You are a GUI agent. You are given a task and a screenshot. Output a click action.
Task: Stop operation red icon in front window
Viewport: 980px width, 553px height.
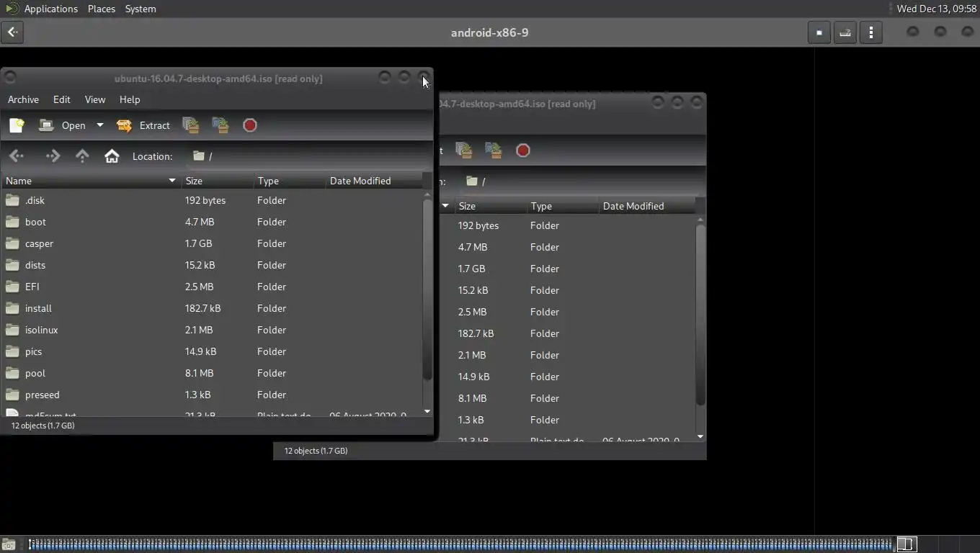(x=250, y=125)
